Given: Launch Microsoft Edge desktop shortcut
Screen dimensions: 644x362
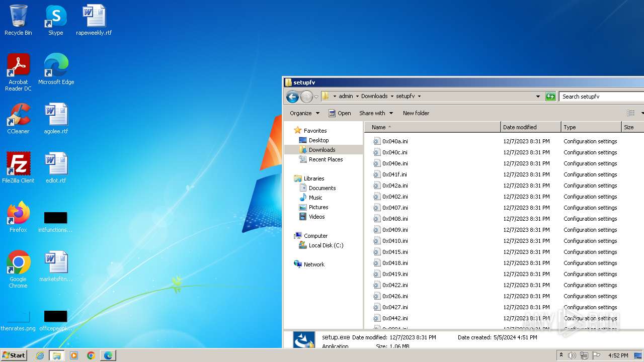Looking at the screenshot, I should coord(56,69).
